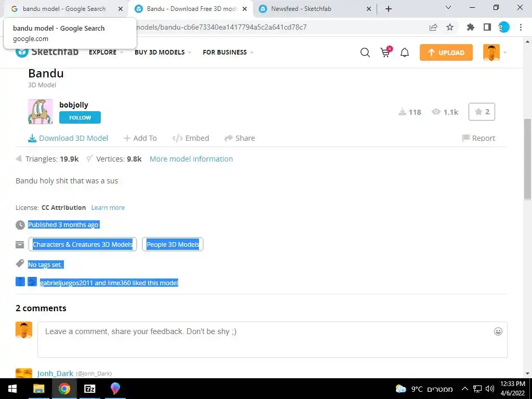Click Learn more about the license
This screenshot has width=532, height=399.
(108, 208)
